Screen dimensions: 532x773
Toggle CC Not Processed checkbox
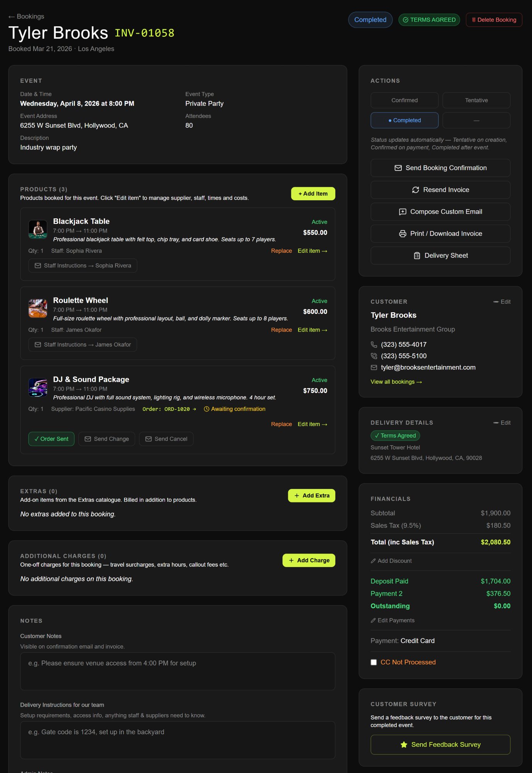[x=374, y=662]
